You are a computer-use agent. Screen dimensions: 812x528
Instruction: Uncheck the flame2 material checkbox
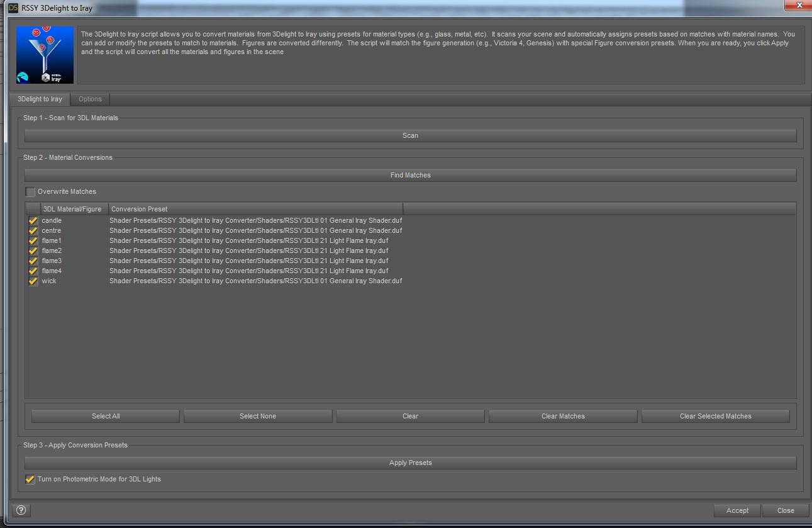click(x=33, y=251)
